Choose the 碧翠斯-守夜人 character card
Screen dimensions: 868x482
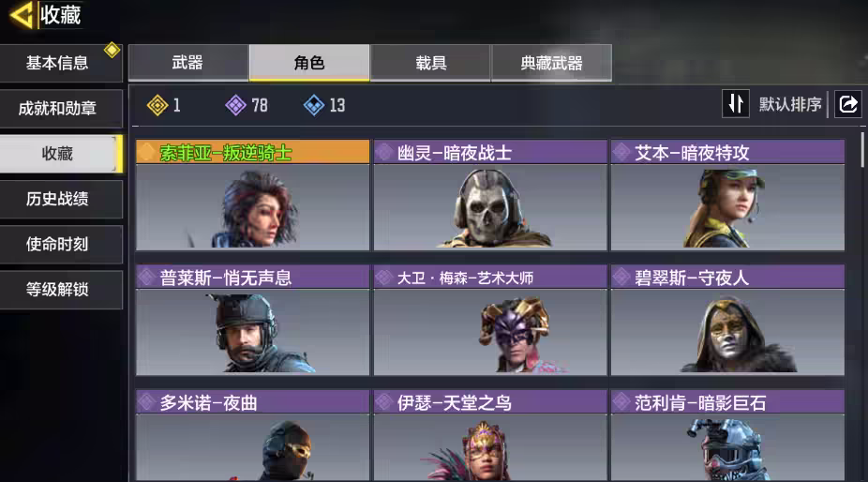(x=727, y=320)
